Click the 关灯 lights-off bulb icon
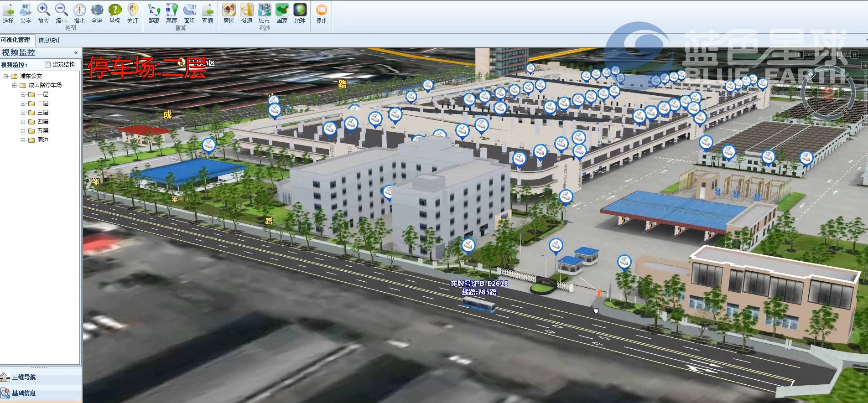Viewport: 868px width, 403px height. pos(132,13)
